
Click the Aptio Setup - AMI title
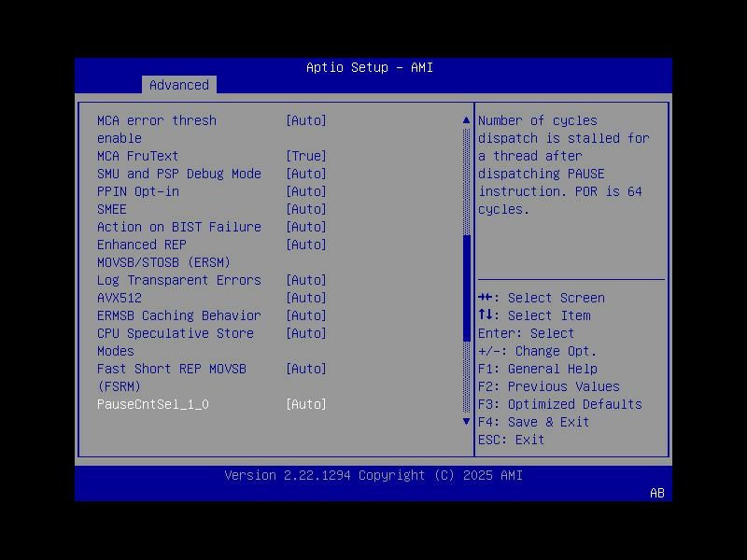pyautogui.click(x=370, y=67)
